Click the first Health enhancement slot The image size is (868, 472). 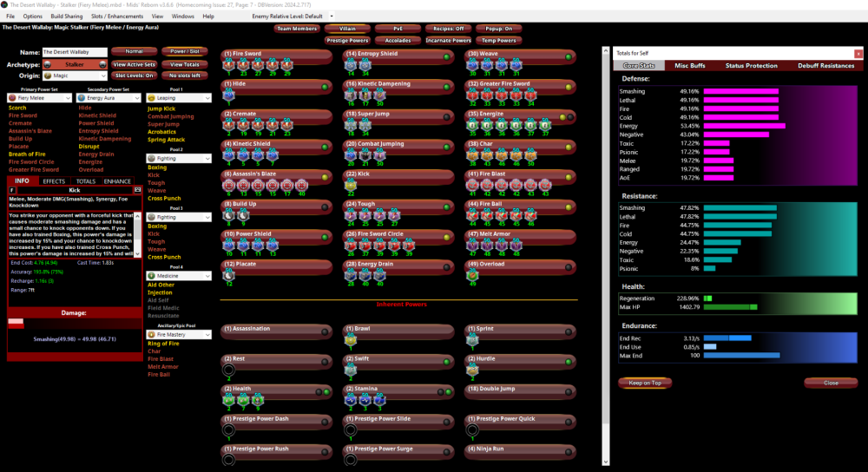(x=228, y=399)
